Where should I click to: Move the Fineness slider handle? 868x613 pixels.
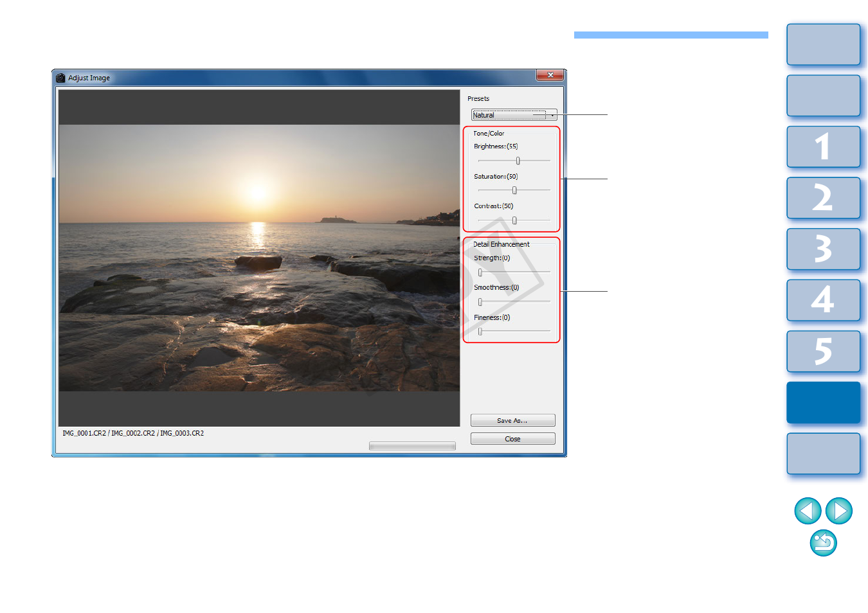tap(480, 332)
